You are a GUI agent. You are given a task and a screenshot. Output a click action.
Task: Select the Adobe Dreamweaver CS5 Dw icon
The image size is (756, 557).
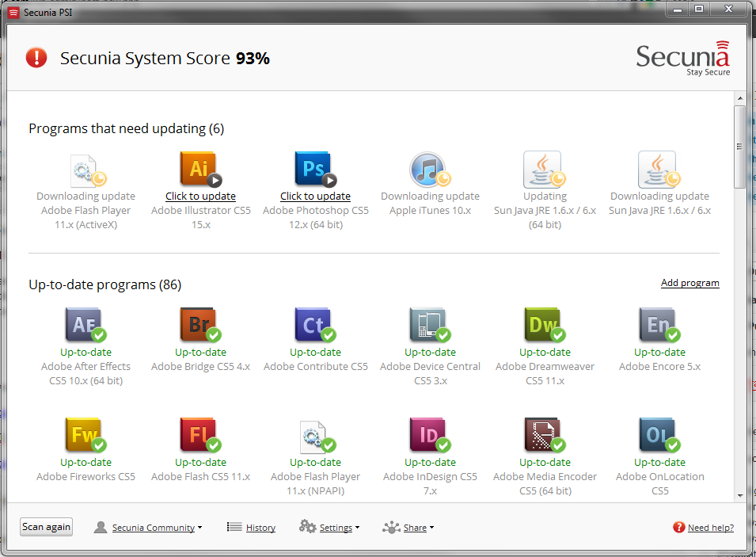click(x=545, y=324)
